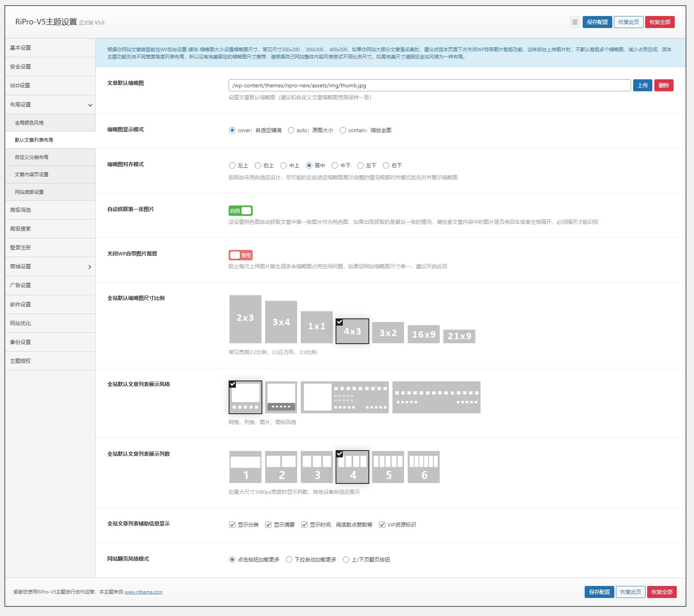This screenshot has height=616, width=694.
Task: Enable the close WP image cropping switch
Action: click(240, 255)
